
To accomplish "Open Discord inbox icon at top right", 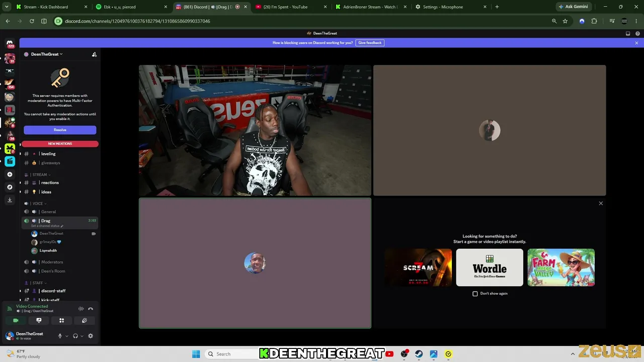I will pos(628,34).
